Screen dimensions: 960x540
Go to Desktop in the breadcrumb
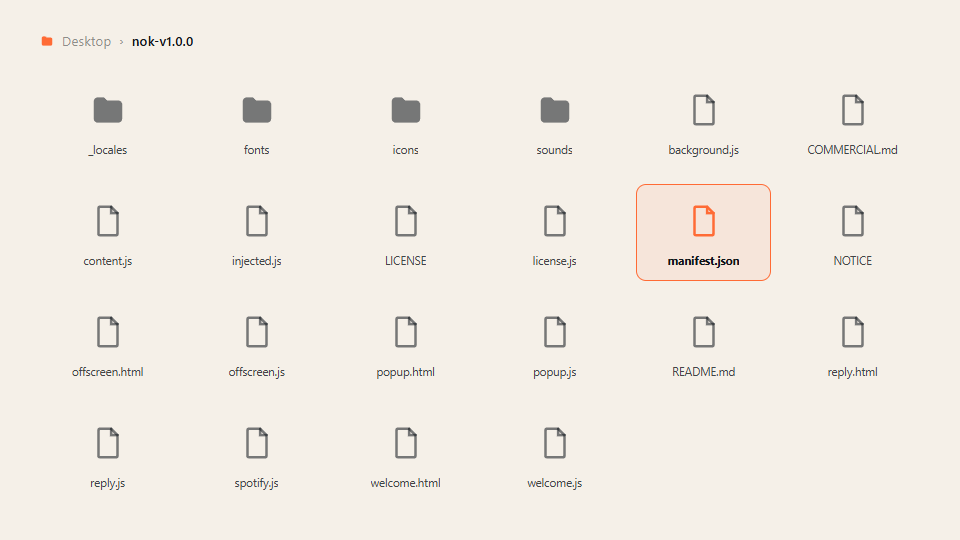pos(86,42)
